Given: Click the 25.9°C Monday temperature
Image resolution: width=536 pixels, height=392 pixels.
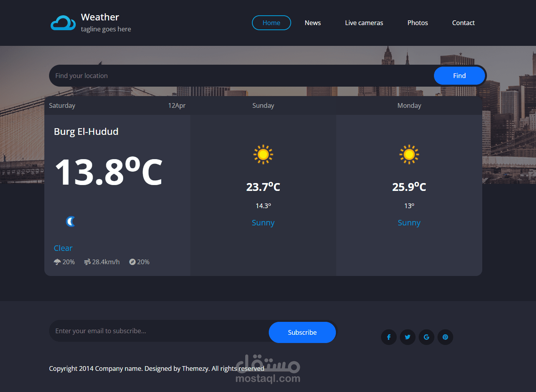Looking at the screenshot, I should (x=409, y=187).
